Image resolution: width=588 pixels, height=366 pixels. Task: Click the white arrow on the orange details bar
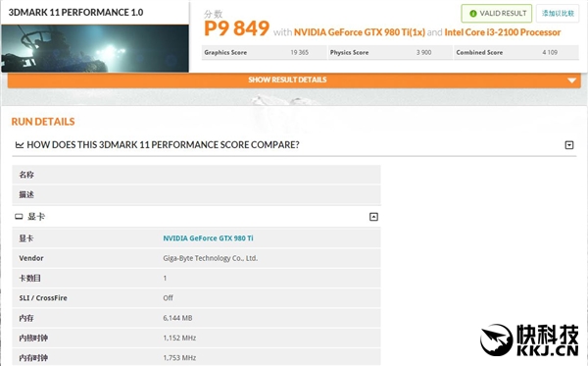click(571, 80)
